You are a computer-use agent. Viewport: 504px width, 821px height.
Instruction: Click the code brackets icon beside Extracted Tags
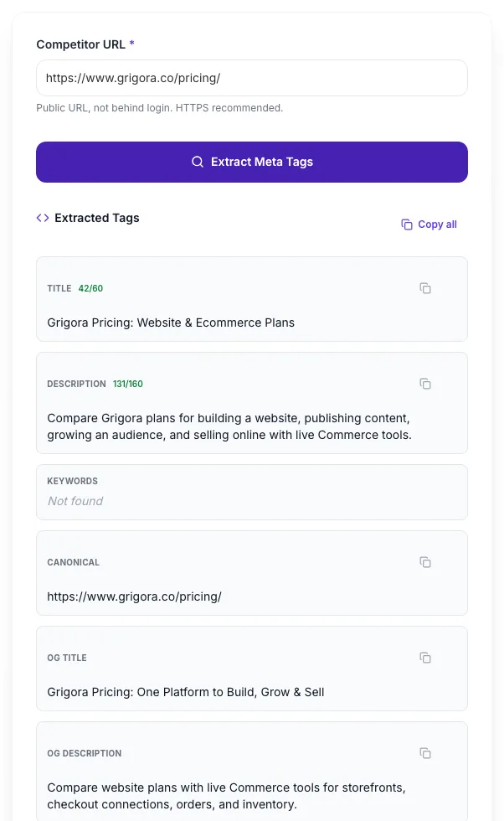pyautogui.click(x=43, y=218)
